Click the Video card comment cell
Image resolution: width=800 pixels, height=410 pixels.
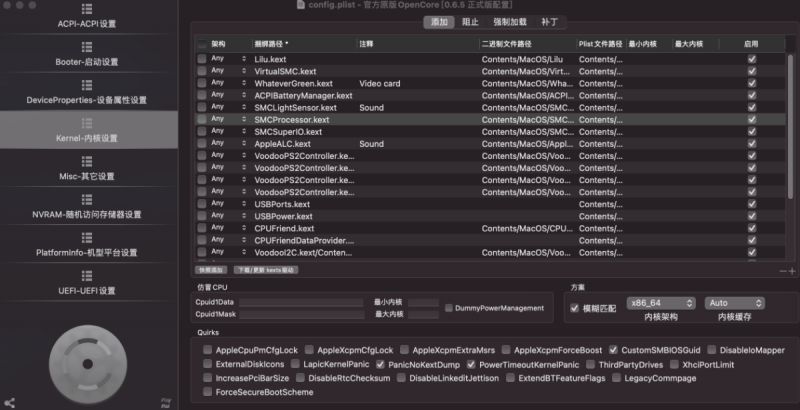pos(380,83)
